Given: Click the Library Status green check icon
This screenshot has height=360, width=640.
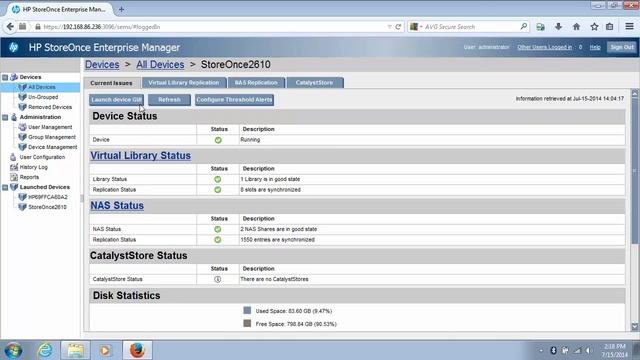Looking at the screenshot, I should (218, 179).
